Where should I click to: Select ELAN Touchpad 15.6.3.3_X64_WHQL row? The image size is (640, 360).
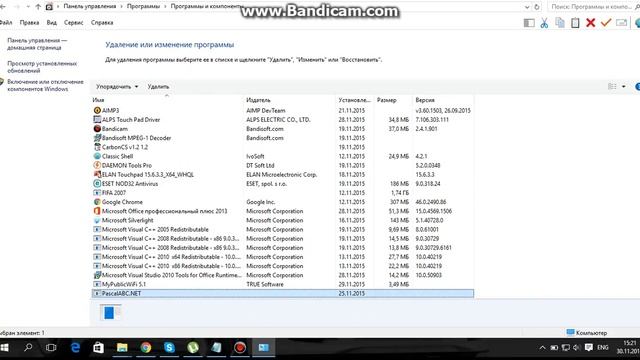point(282,174)
